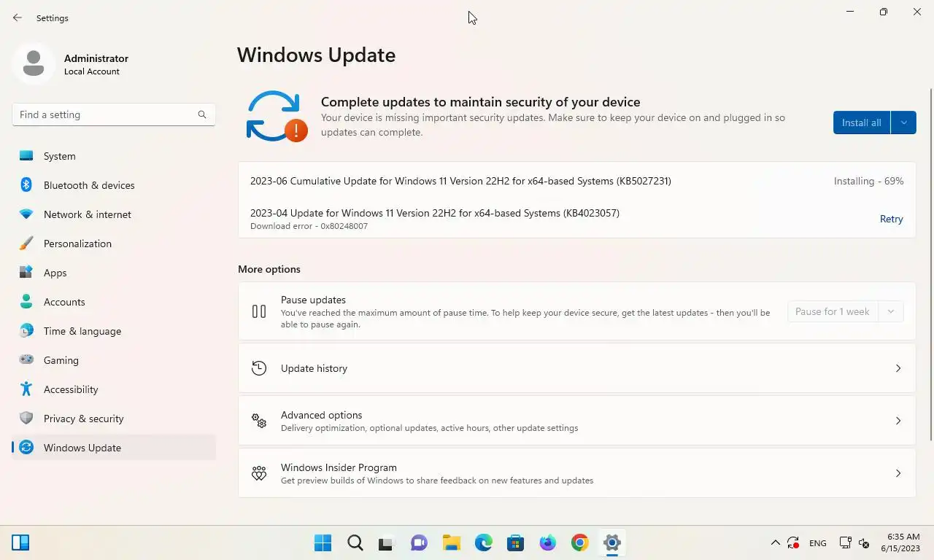This screenshot has height=560, width=934.
Task: Open the muted volume tray icon
Action: pos(864,543)
